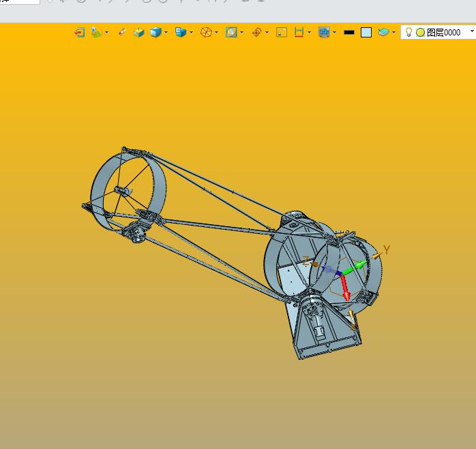Click the red X-axis arrow of triad

pos(345,288)
